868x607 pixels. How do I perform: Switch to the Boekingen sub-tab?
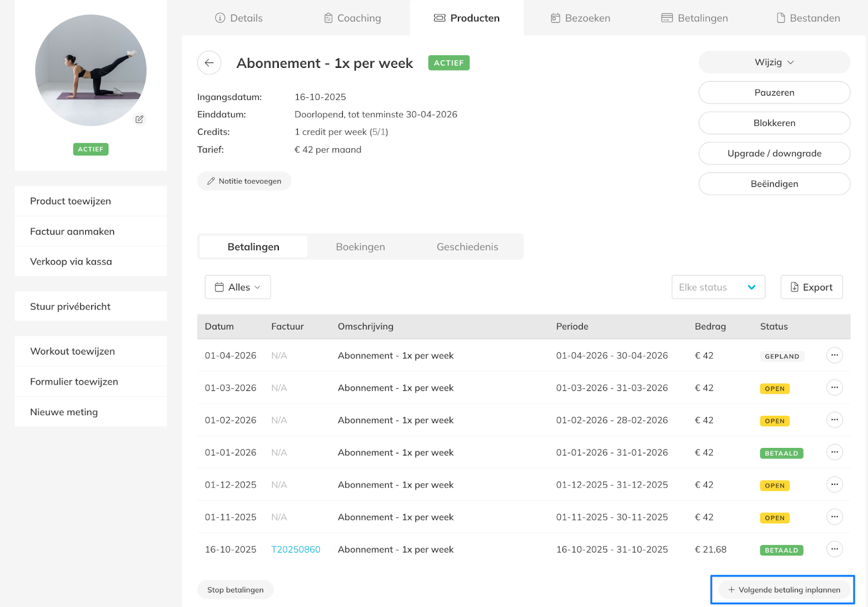[360, 247]
